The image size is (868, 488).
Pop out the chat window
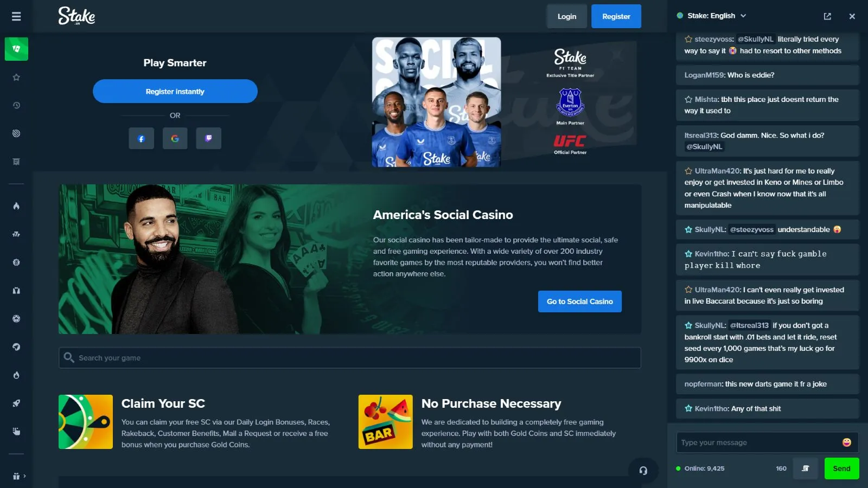tap(827, 16)
